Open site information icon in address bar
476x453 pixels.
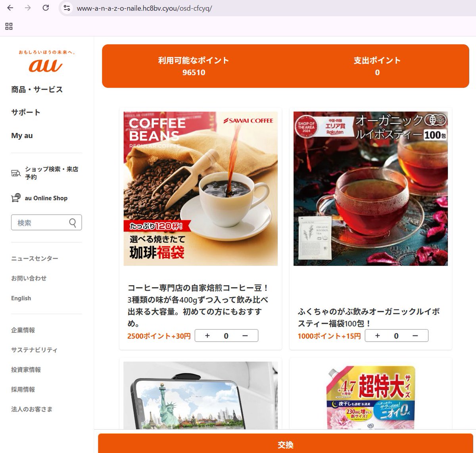[x=67, y=8]
